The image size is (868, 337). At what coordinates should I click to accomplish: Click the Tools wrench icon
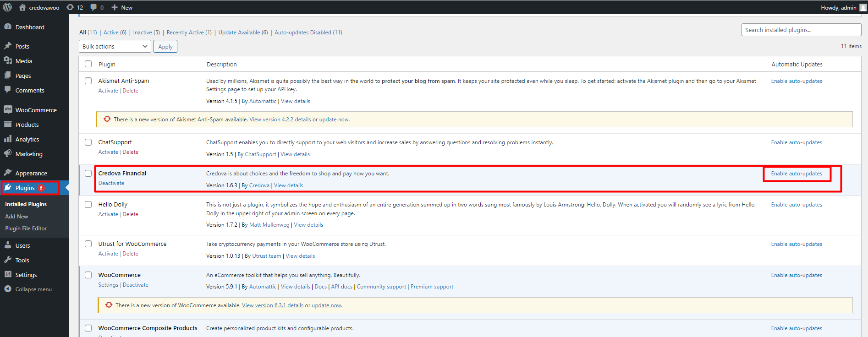click(8, 260)
